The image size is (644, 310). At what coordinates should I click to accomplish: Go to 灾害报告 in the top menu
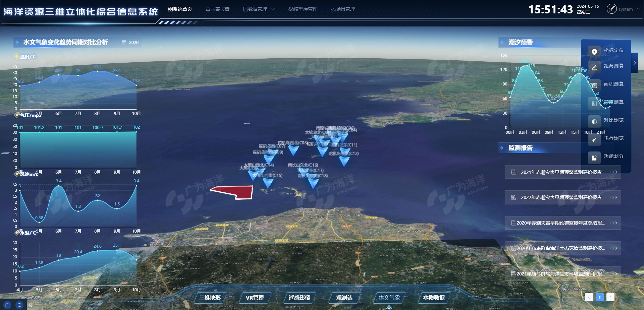(217, 9)
